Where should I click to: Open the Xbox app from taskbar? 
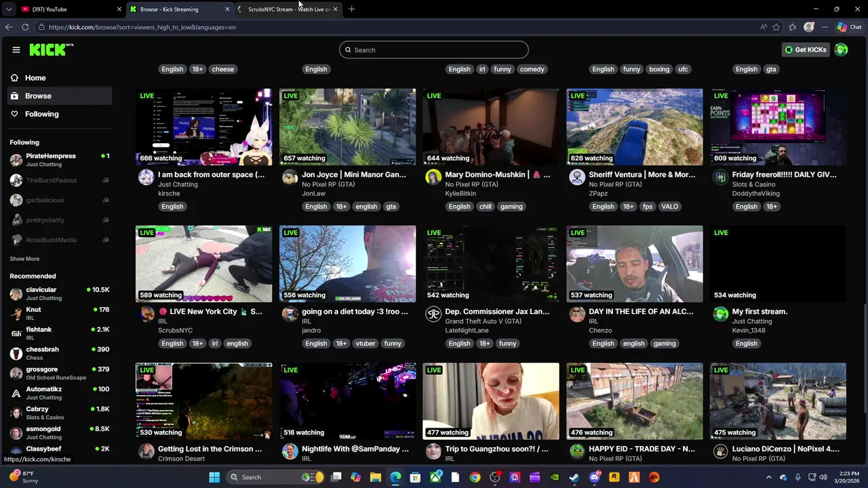click(x=435, y=477)
